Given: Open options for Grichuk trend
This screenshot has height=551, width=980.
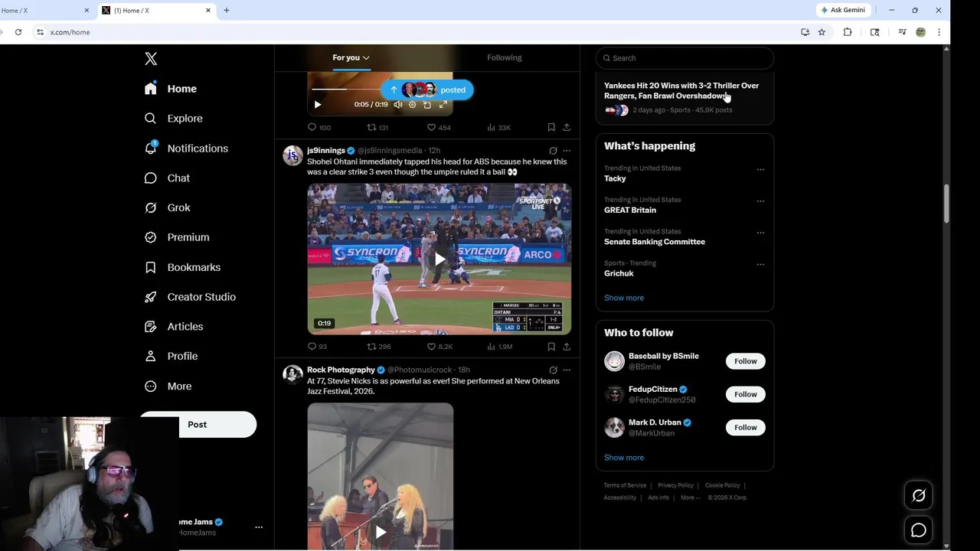Looking at the screenshot, I should click(x=760, y=264).
